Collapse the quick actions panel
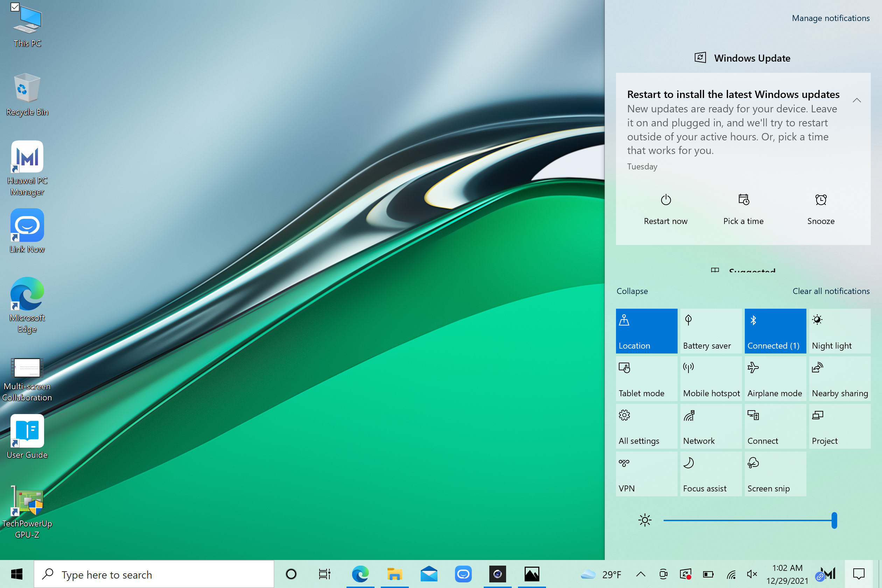 coord(632,291)
